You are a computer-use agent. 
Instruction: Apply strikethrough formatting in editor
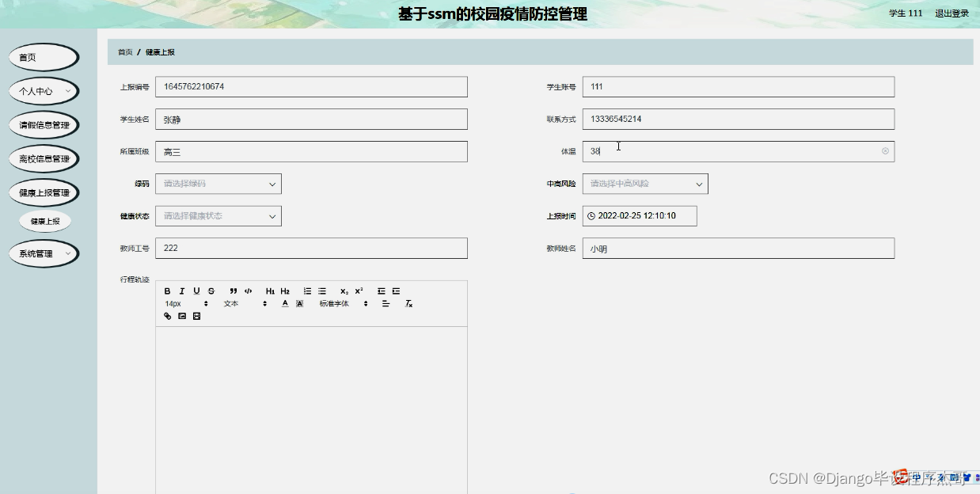pos(211,291)
